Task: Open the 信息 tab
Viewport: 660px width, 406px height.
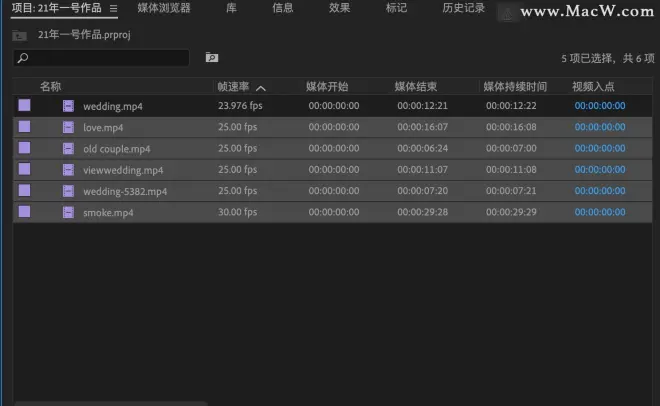Action: [x=282, y=8]
